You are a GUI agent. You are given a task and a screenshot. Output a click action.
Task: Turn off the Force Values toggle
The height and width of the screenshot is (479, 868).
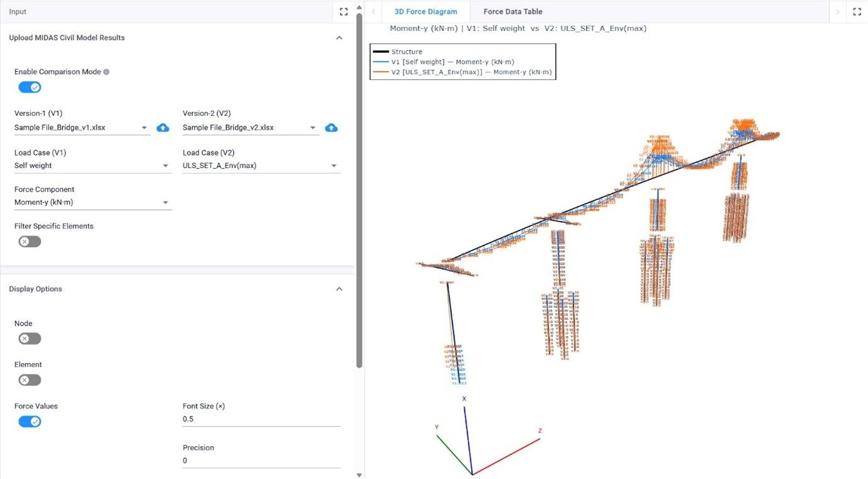click(x=30, y=422)
